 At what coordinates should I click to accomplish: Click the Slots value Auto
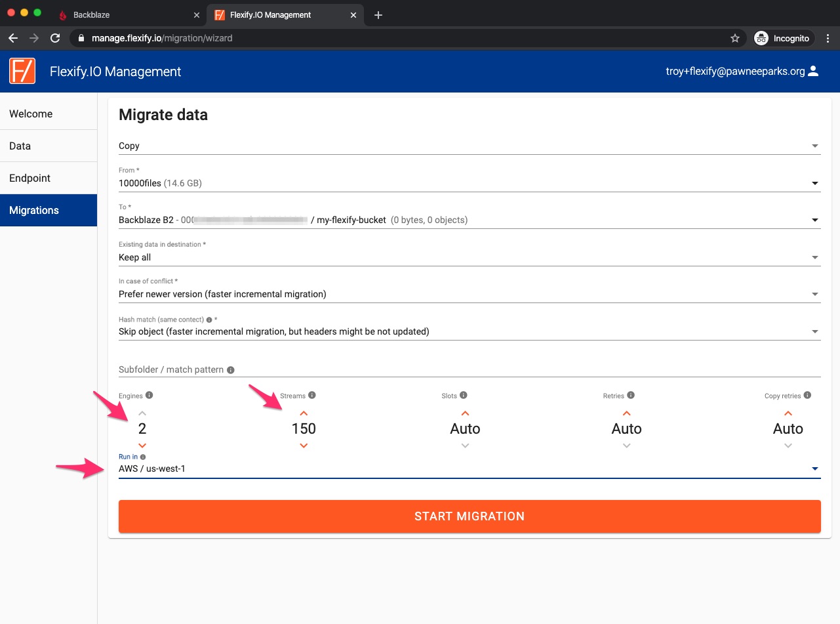point(465,428)
